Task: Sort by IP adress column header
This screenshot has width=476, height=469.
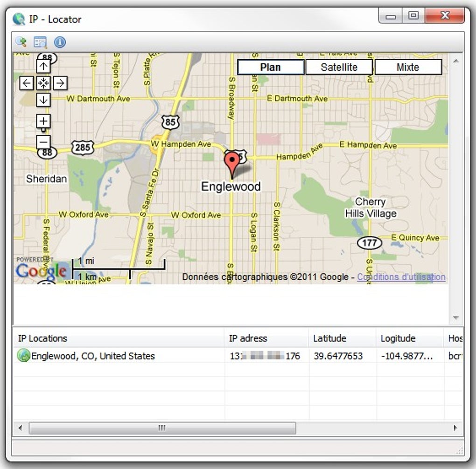Action: point(266,338)
